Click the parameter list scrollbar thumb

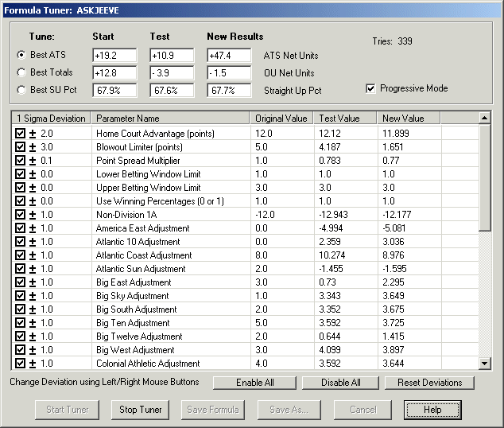484,177
